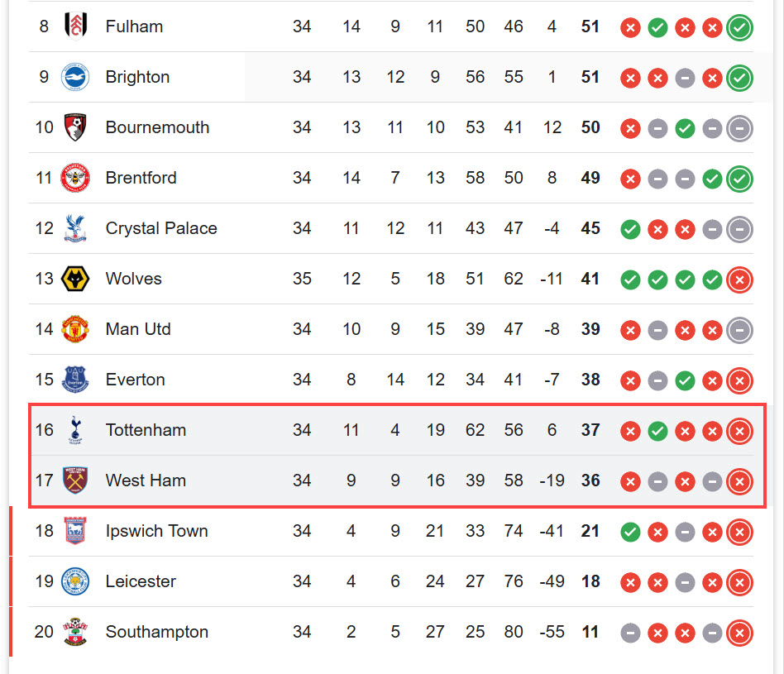The width and height of the screenshot is (784, 674).
Task: Click the Wolves crest icon
Action: tap(75, 279)
